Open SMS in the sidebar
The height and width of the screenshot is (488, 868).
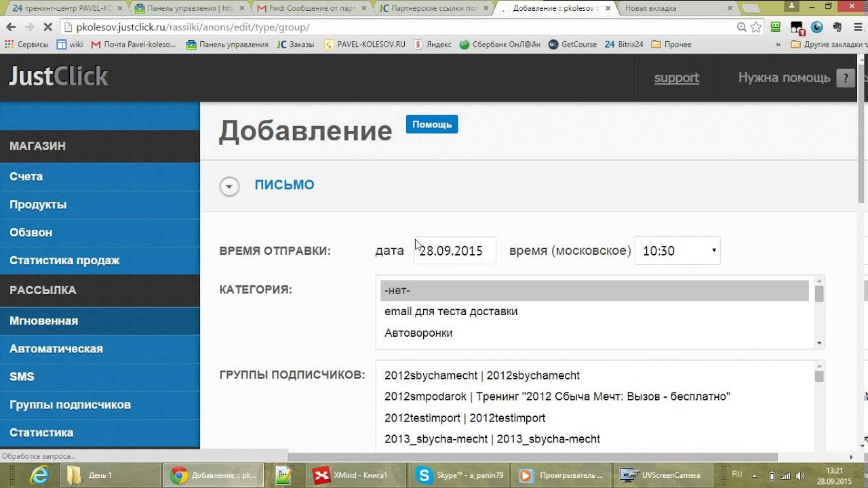point(100,377)
